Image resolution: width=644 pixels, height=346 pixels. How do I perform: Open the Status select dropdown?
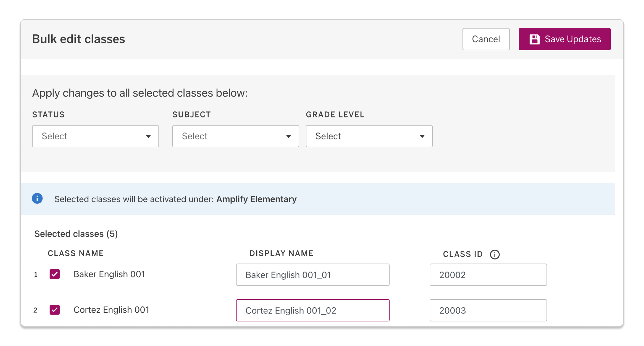96,136
